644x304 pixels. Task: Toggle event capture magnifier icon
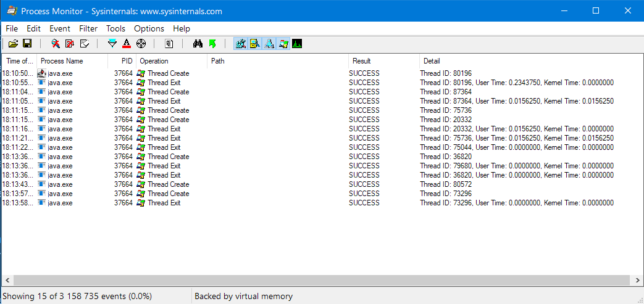(56, 44)
